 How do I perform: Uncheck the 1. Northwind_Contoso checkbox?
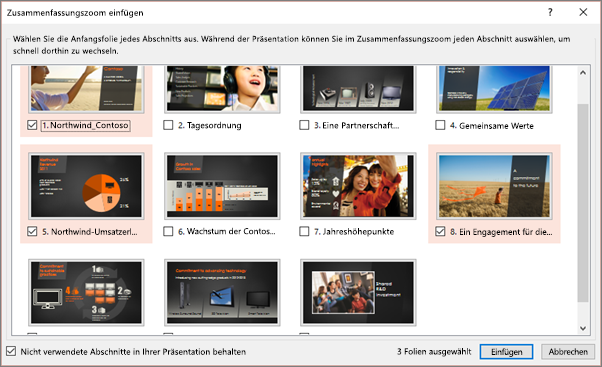[x=32, y=125]
